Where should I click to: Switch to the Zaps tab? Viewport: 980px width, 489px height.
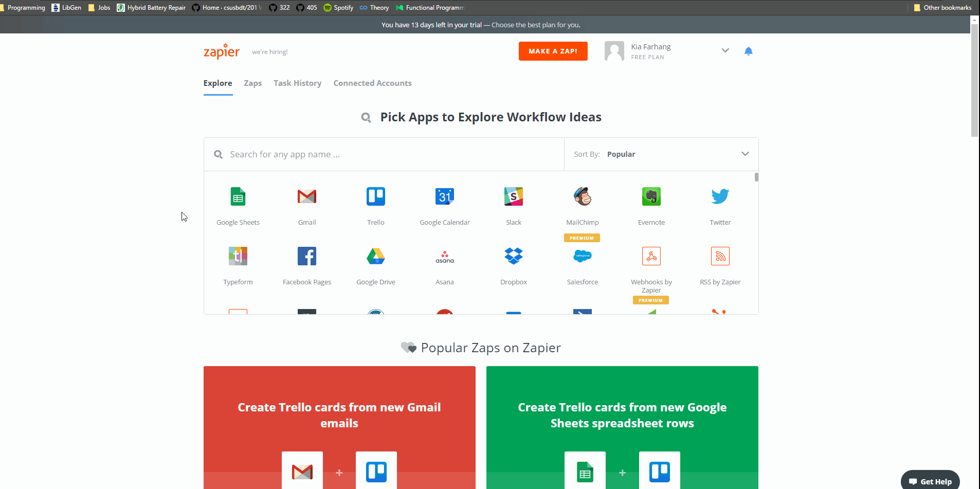[x=253, y=83]
